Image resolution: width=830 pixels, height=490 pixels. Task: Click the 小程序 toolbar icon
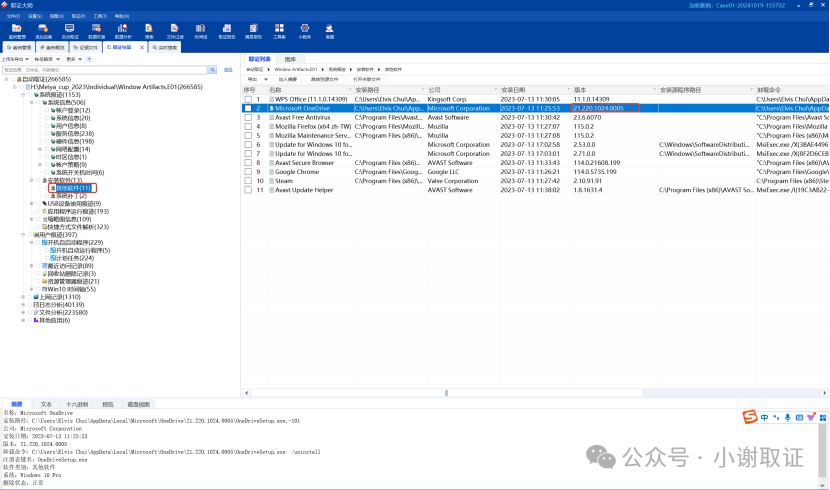(x=304, y=31)
